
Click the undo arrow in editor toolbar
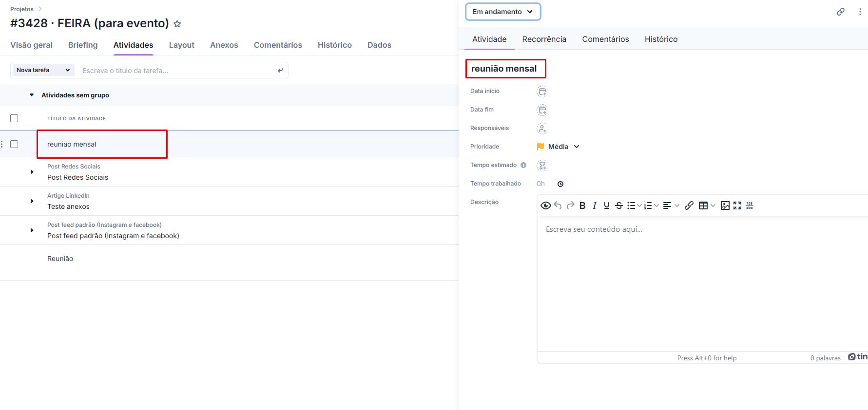(x=558, y=205)
